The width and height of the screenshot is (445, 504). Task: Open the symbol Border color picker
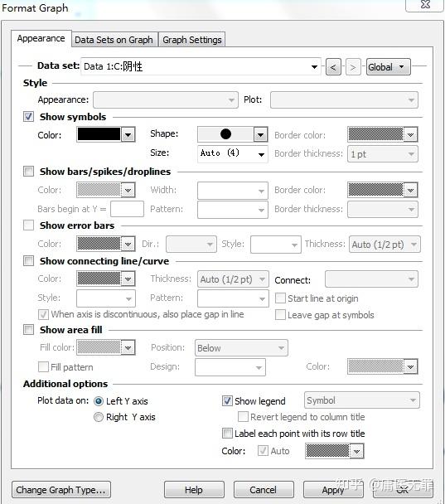pos(383,134)
